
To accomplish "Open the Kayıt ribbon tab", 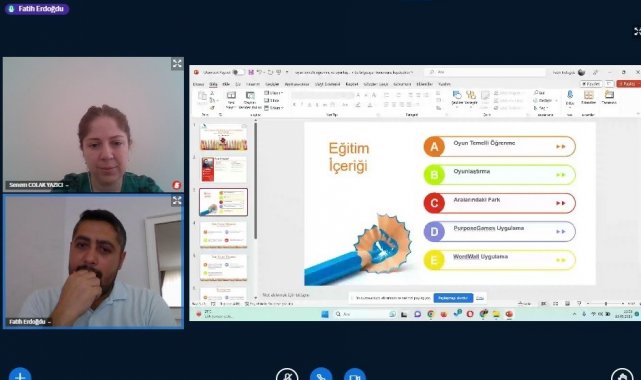I will pyautogui.click(x=352, y=84).
